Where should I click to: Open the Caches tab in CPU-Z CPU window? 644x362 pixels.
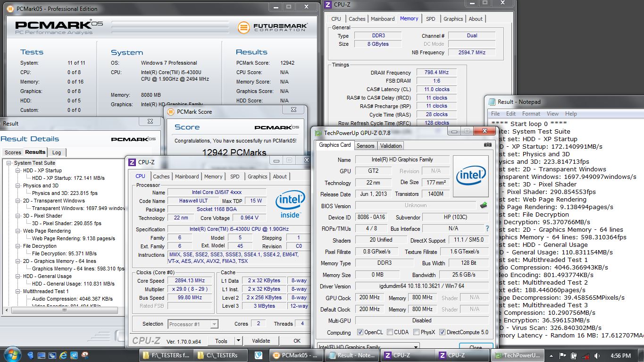click(x=161, y=177)
